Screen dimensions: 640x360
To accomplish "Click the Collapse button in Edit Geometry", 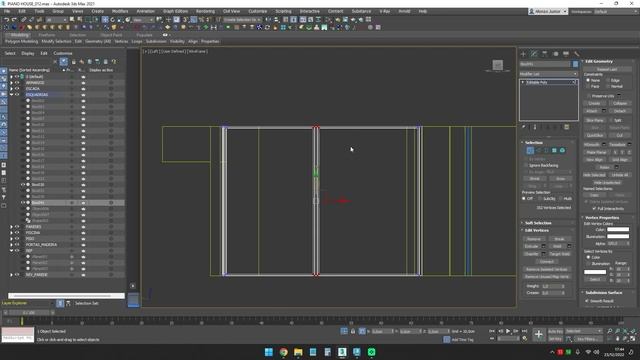I will pos(620,103).
